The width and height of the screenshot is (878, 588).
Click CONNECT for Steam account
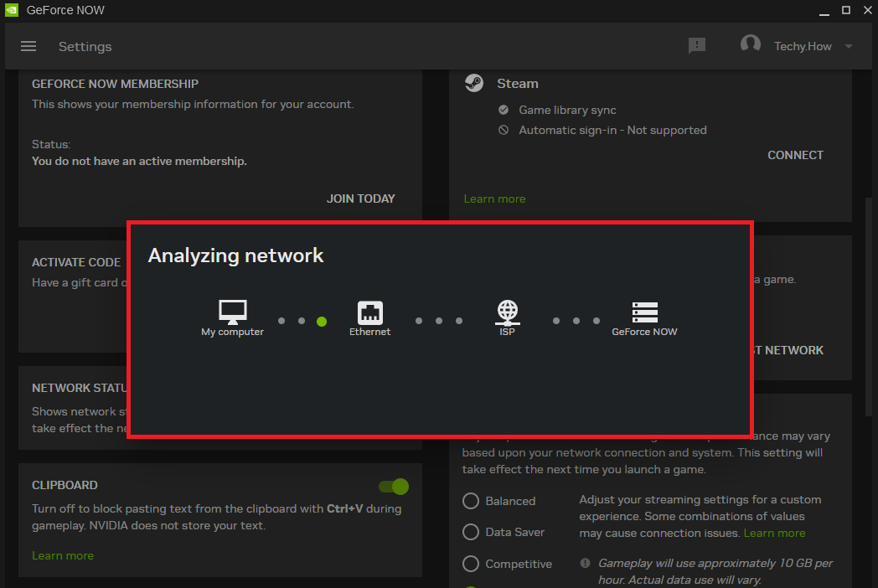[x=795, y=155]
